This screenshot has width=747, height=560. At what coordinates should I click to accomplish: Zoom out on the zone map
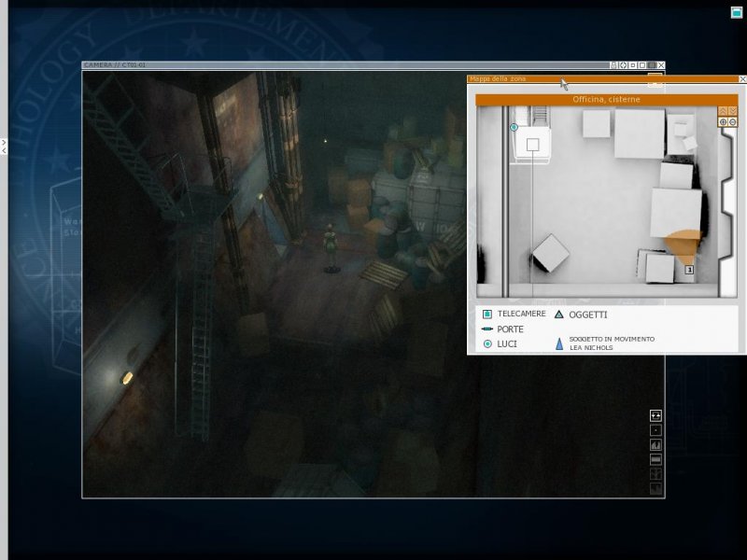point(733,122)
